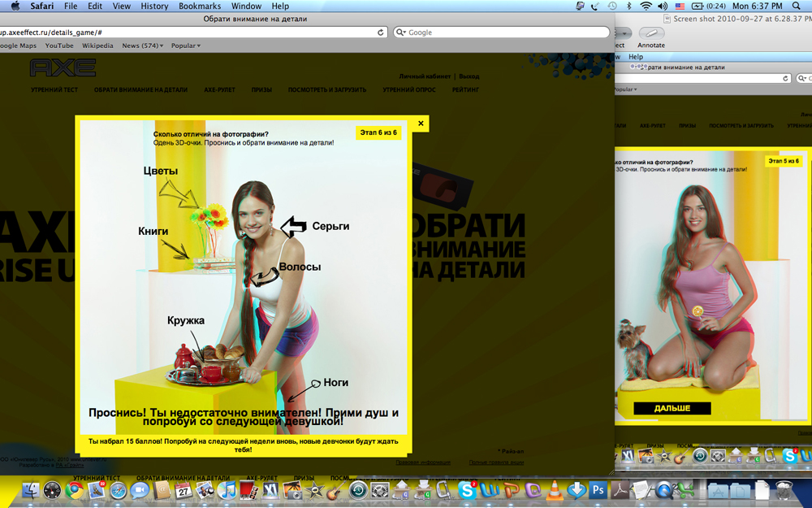This screenshot has height=508, width=812.
Task: Click the Bluetooth menu bar icon
Action: click(x=629, y=6)
